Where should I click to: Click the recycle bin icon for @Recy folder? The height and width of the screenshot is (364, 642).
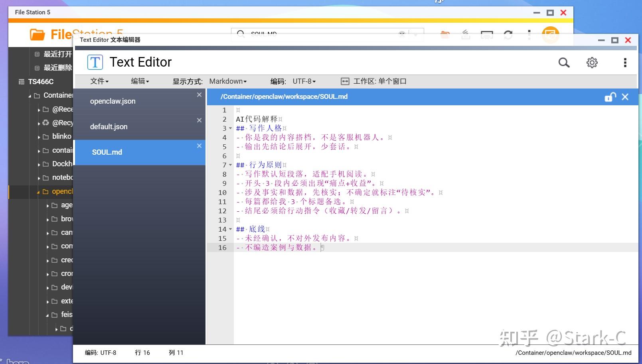46,123
